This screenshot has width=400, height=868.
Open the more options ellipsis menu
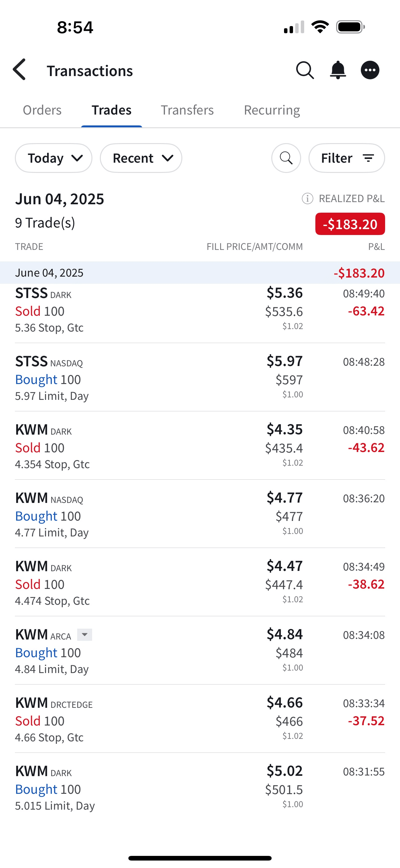pos(370,70)
